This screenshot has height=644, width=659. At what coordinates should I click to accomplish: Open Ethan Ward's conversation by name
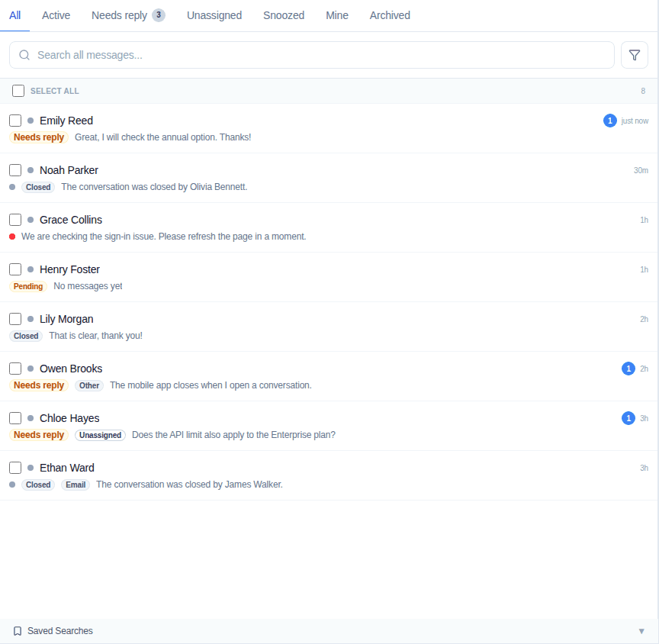(67, 468)
